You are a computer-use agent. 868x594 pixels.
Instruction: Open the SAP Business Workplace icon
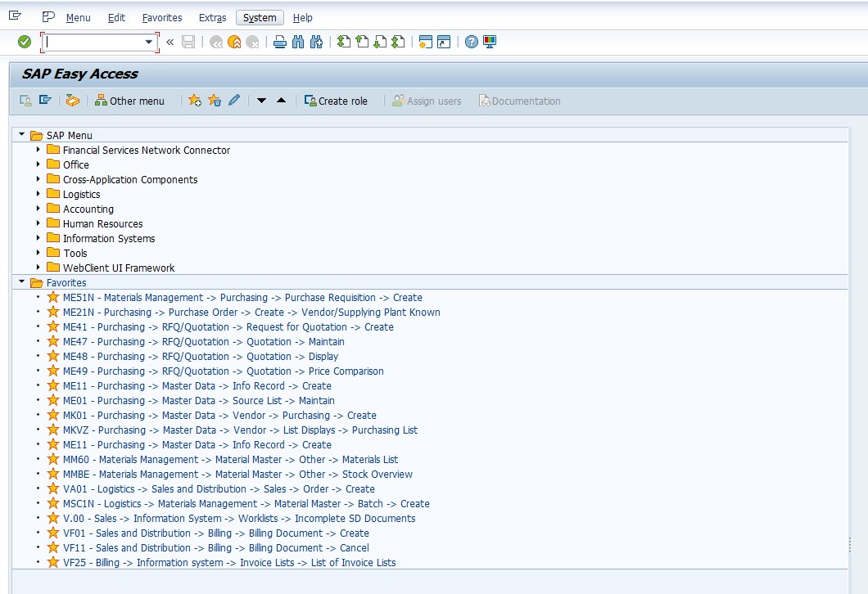point(73,101)
